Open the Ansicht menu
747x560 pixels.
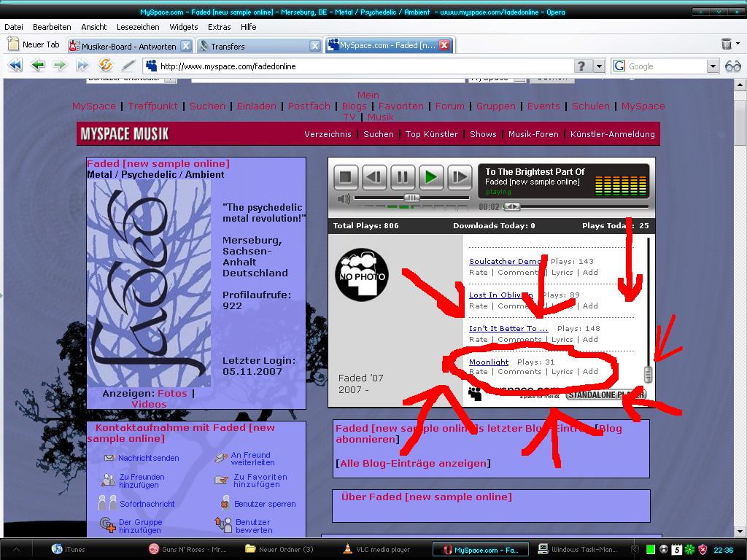[x=94, y=27]
